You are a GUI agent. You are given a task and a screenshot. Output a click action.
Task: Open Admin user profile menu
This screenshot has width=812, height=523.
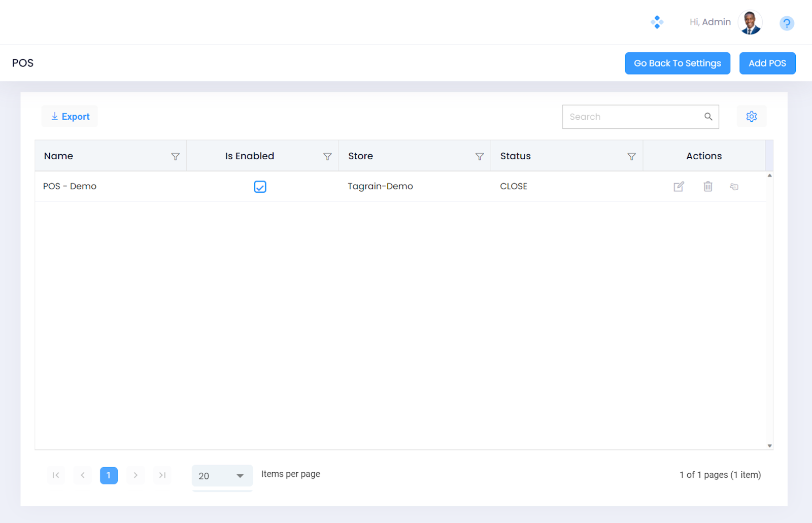coord(750,22)
